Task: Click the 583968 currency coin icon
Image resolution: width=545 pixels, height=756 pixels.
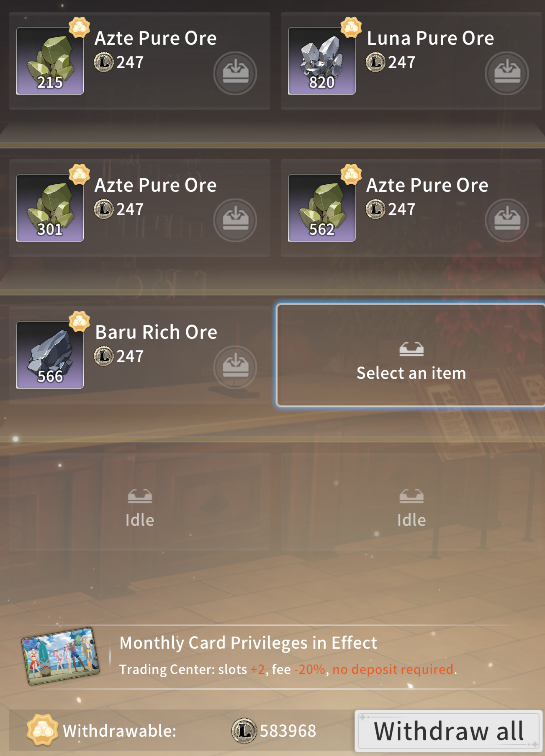Action: (x=244, y=731)
